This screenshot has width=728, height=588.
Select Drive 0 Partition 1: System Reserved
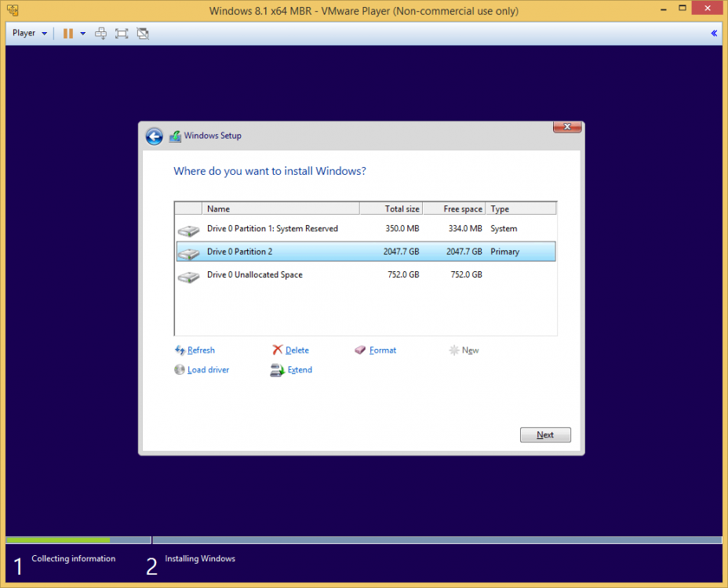pos(271,228)
